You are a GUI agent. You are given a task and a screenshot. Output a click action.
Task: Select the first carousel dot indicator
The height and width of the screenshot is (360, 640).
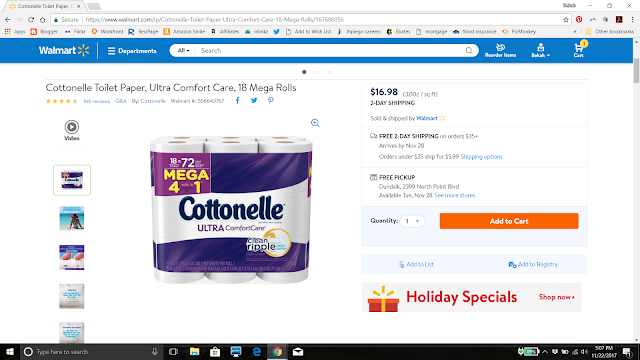click(304, 72)
